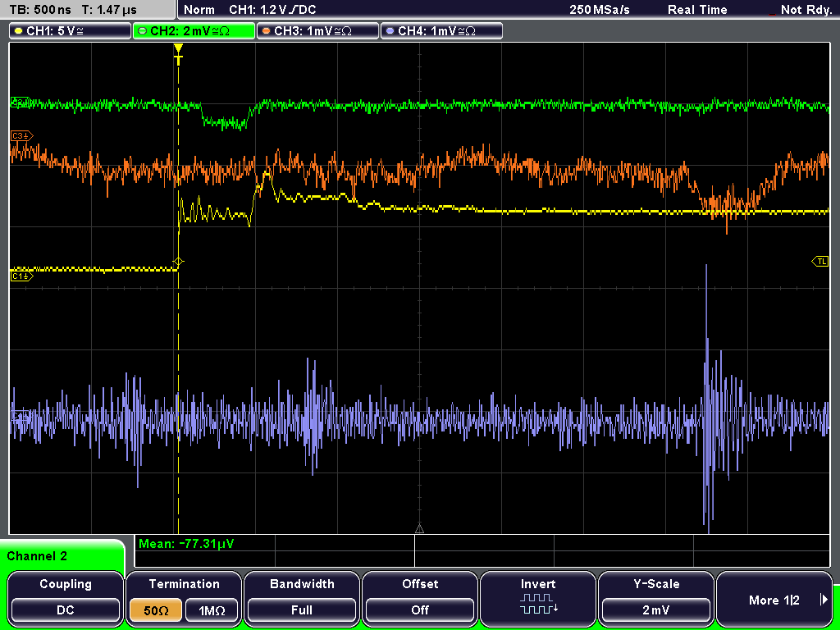This screenshot has height=630, width=840.
Task: Click the C1 ground level marker
Action: point(22,276)
